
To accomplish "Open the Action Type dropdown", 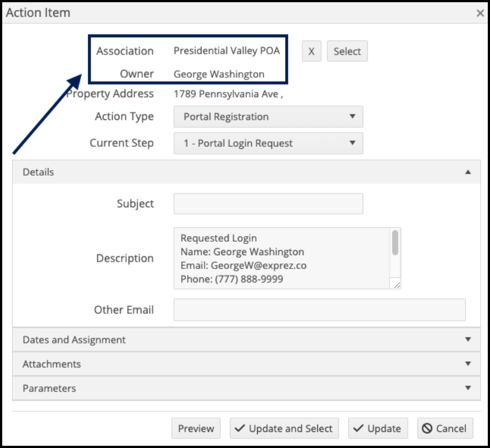I will [268, 117].
